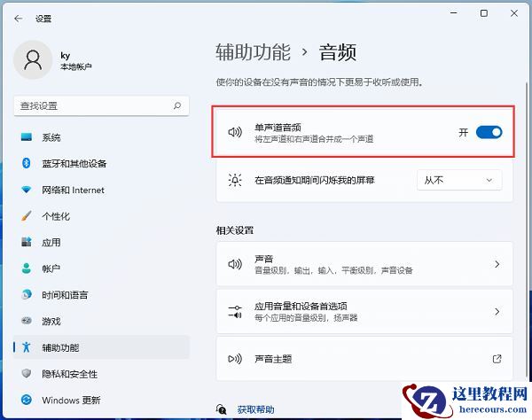Click the sound theme icon beside 声音主题

click(235, 359)
